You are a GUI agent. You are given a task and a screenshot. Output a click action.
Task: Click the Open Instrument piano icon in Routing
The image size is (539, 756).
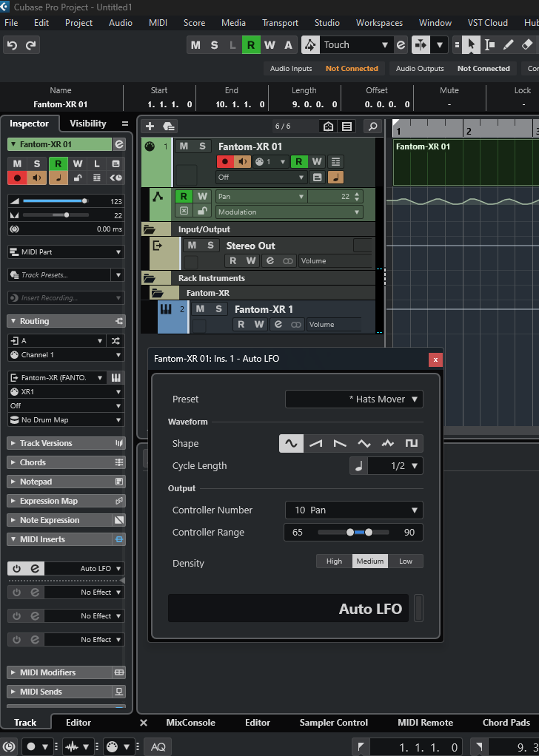(x=116, y=377)
